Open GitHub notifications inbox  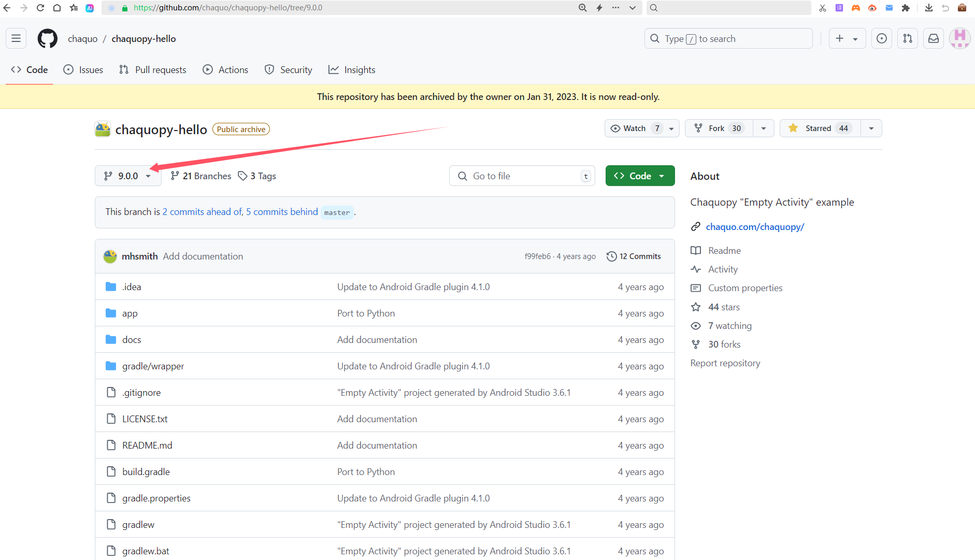[x=934, y=38]
